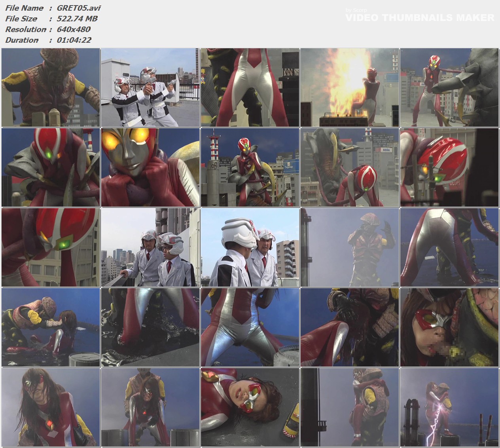The width and height of the screenshot is (500, 448).
Task: Click the resolution value 640x480
Action: tap(74, 29)
